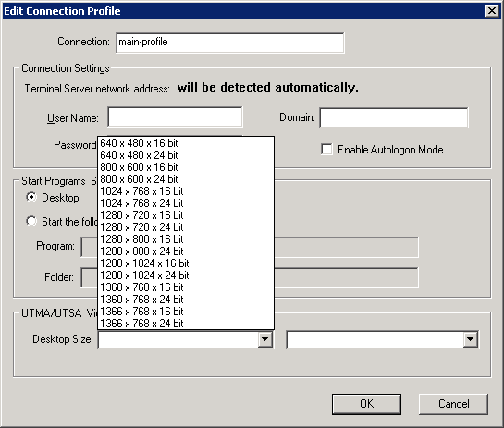Image resolution: width=504 pixels, height=428 pixels.
Task: Select 640 x 480 x 16 bit option
Action: click(186, 143)
